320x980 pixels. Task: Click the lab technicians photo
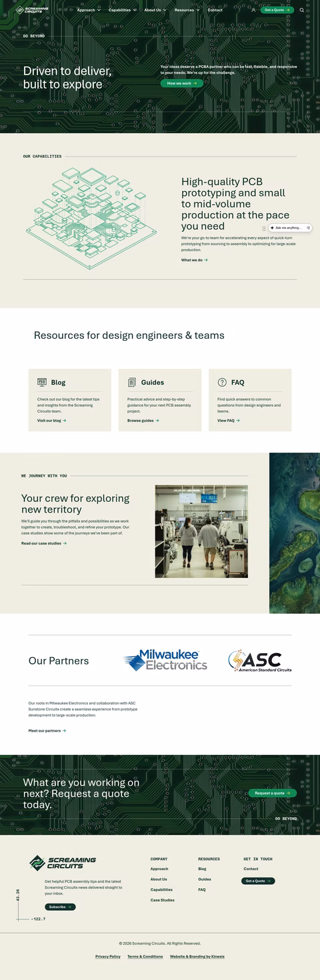click(201, 531)
